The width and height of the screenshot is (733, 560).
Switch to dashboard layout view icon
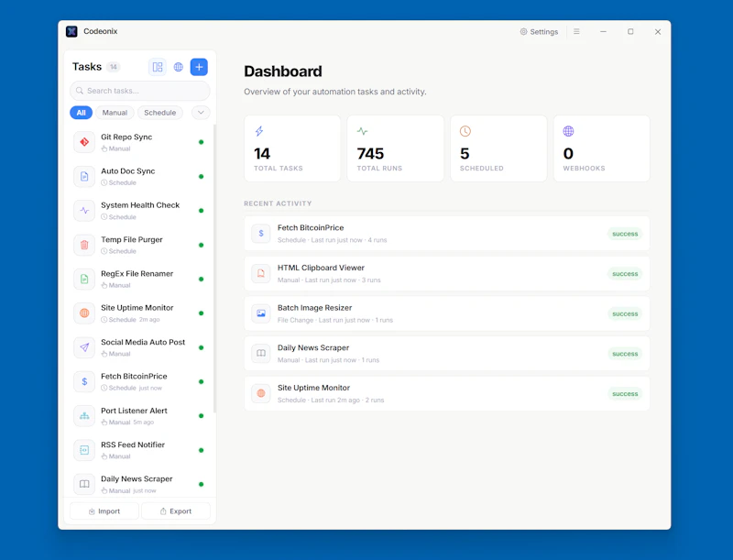(158, 67)
